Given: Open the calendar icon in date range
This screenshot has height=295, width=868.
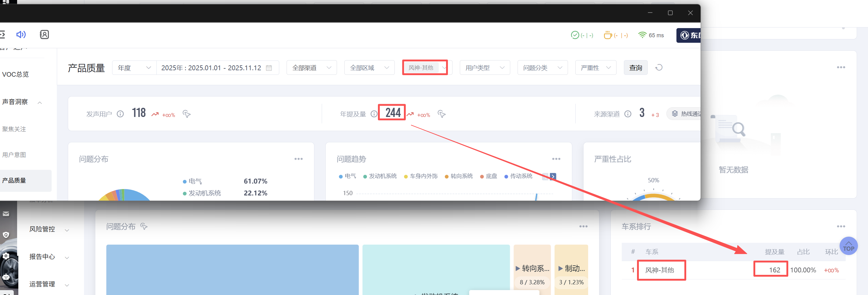Looking at the screenshot, I should (269, 68).
